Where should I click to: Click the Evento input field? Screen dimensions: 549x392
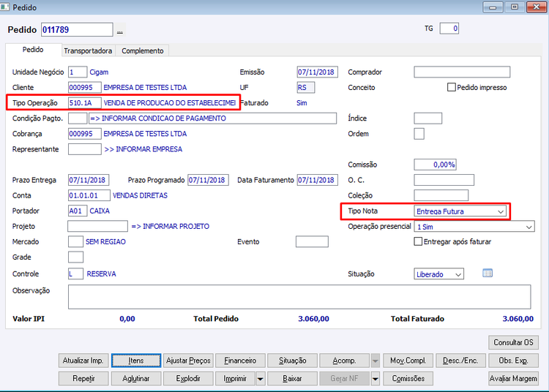click(312, 241)
